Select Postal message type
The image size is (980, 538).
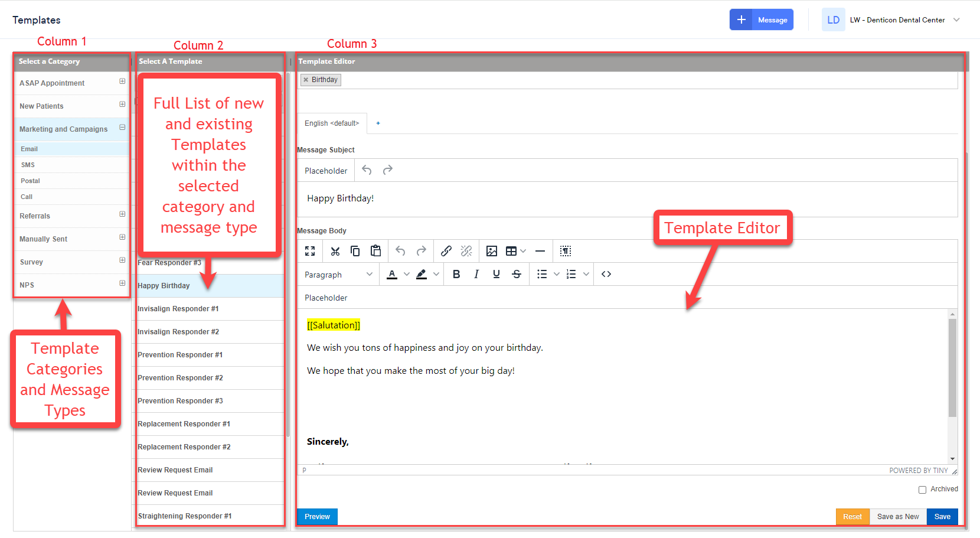(x=71, y=181)
